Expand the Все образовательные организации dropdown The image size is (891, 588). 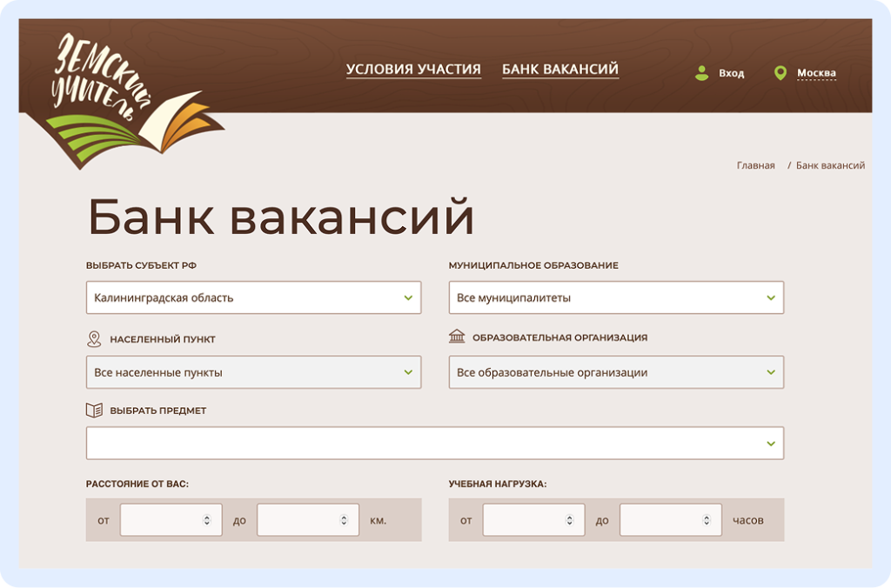tap(616, 371)
